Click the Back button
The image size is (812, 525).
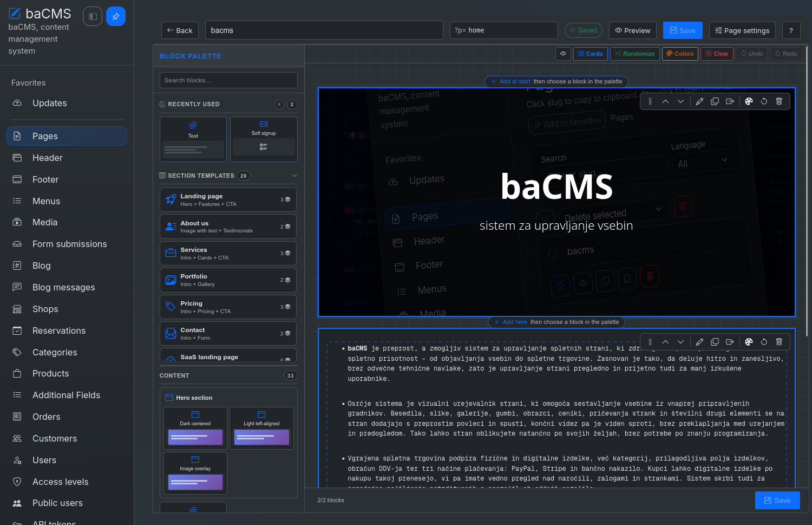tap(180, 30)
